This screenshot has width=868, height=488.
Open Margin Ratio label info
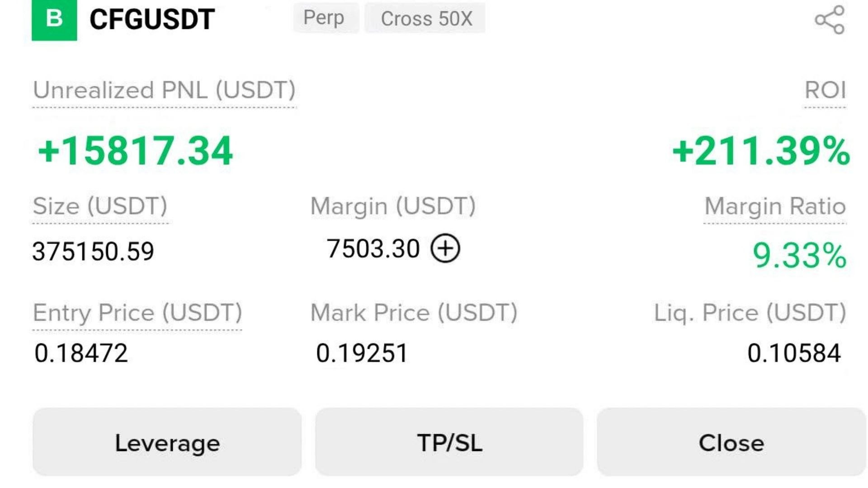[x=775, y=206]
